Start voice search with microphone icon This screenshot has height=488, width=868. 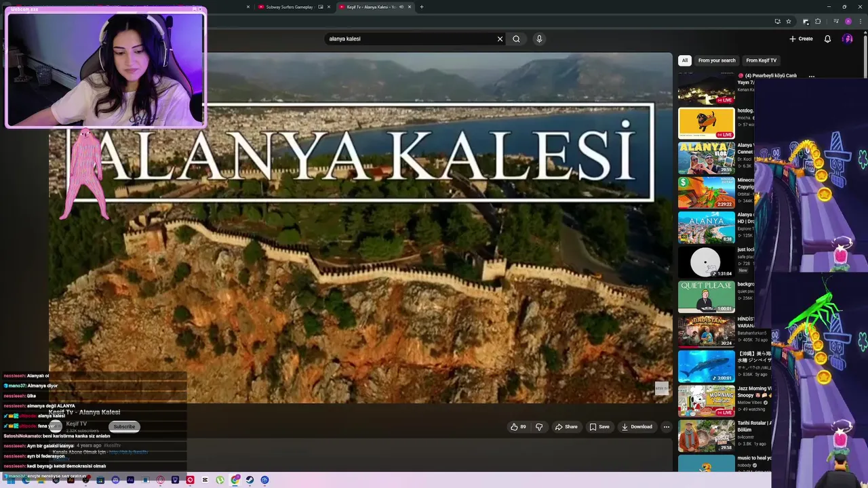click(539, 39)
